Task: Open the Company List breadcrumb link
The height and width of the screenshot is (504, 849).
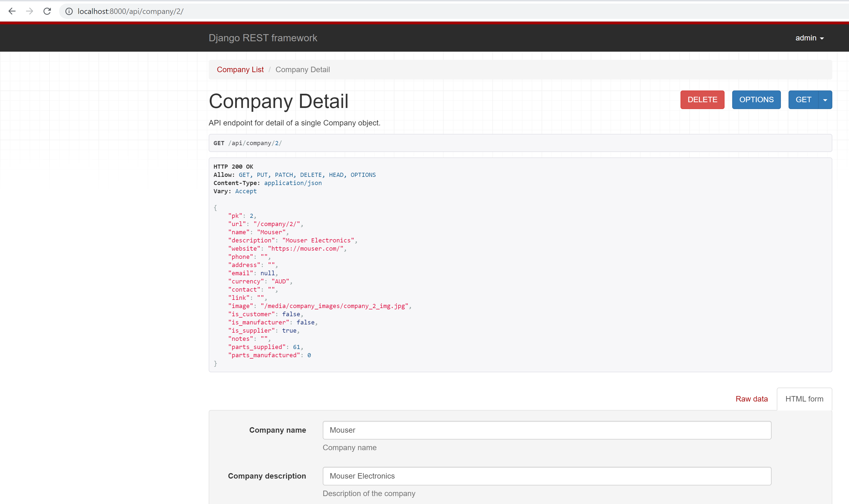Action: point(240,69)
